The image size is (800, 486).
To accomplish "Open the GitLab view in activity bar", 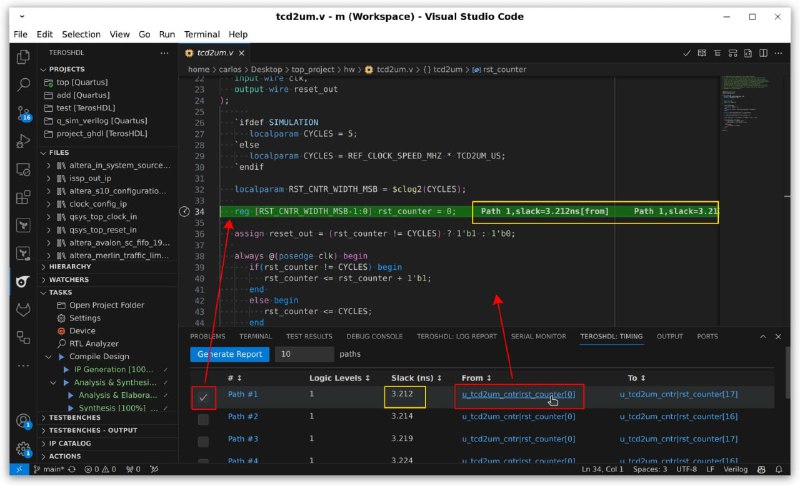I will click(23, 310).
